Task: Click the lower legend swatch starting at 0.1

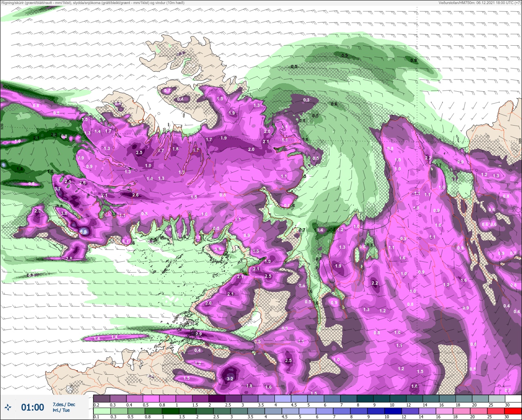Action: 102,411
